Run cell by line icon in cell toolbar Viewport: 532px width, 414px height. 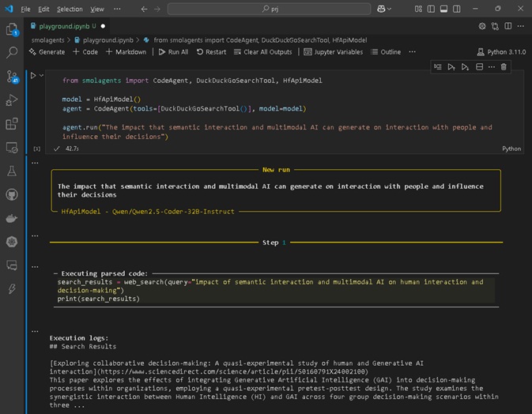point(438,67)
